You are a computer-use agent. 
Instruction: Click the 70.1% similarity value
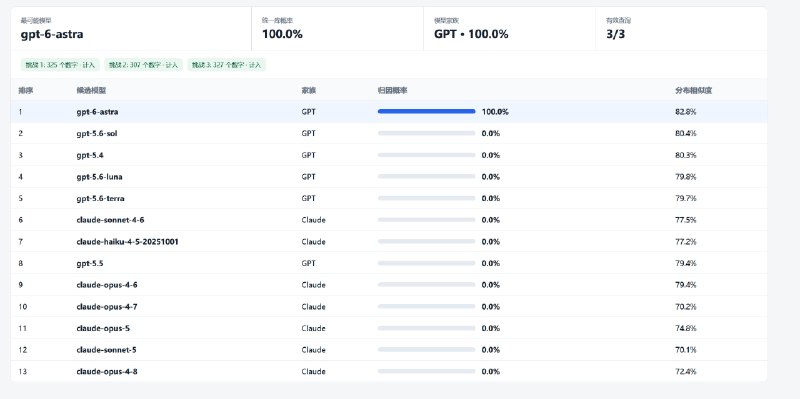pos(686,350)
